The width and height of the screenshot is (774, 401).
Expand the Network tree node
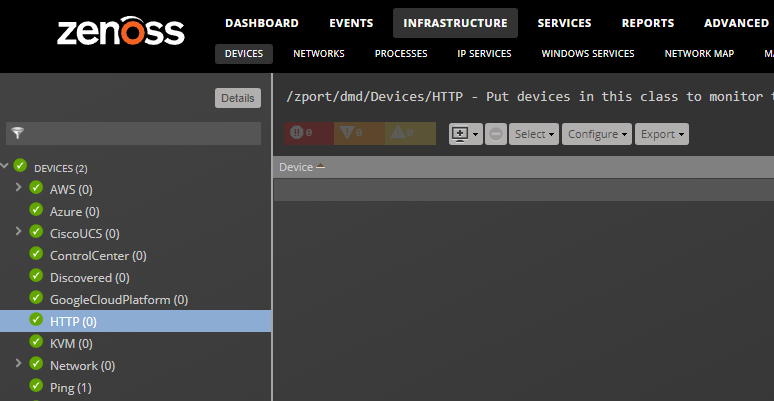(x=18, y=363)
